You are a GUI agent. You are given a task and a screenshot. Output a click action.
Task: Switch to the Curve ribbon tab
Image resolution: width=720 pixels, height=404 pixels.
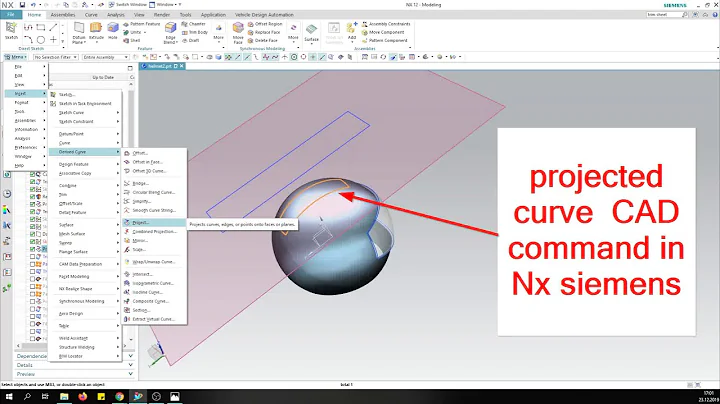tap(91, 15)
